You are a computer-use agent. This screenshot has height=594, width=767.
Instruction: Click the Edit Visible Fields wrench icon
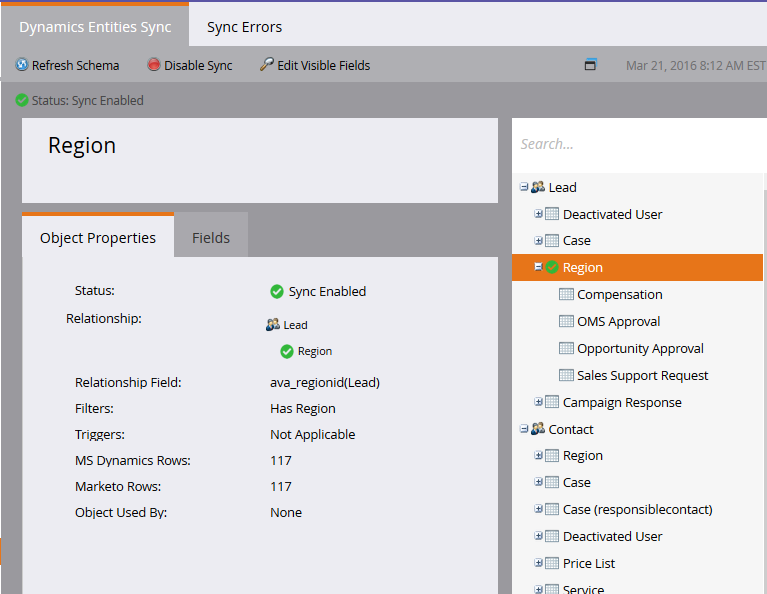pos(266,64)
